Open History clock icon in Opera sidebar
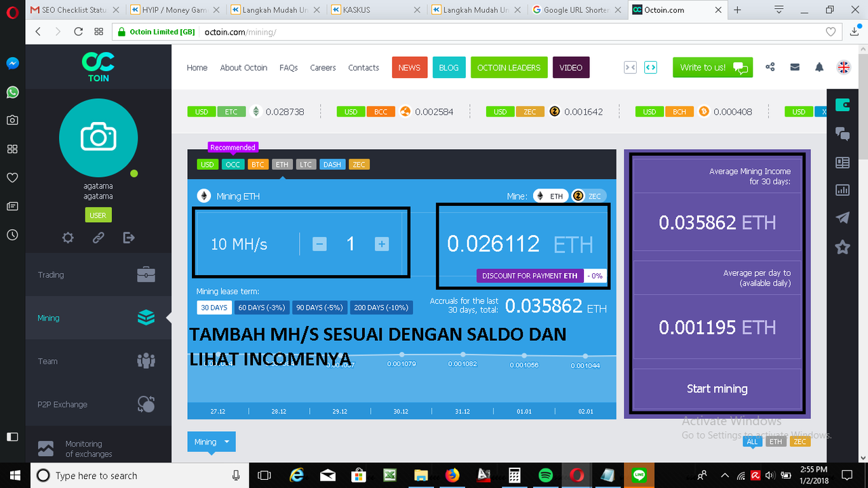 point(12,235)
